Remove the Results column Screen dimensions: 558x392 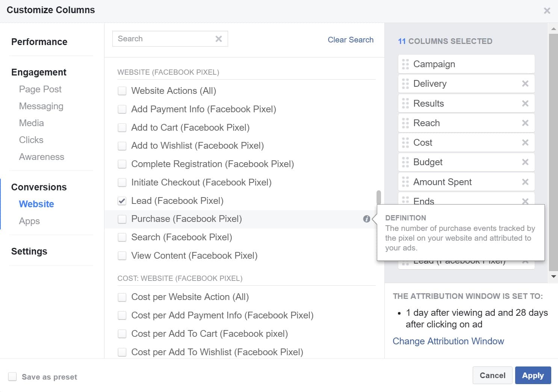pyautogui.click(x=525, y=103)
